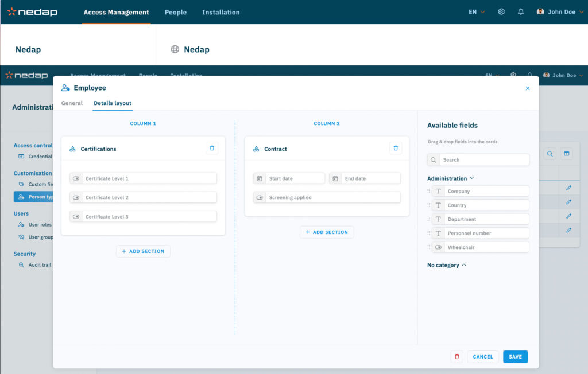The height and width of the screenshot is (374, 588).
Task: Toggle the Certificate Level 1 field
Action: 76,178
